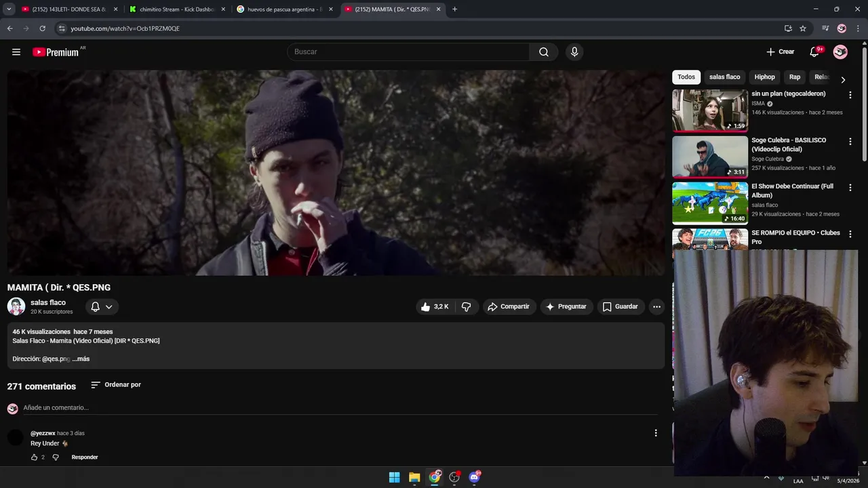This screenshot has height=488, width=868.
Task: Open options menu for El Show Debe Continuar
Action: tap(850, 188)
